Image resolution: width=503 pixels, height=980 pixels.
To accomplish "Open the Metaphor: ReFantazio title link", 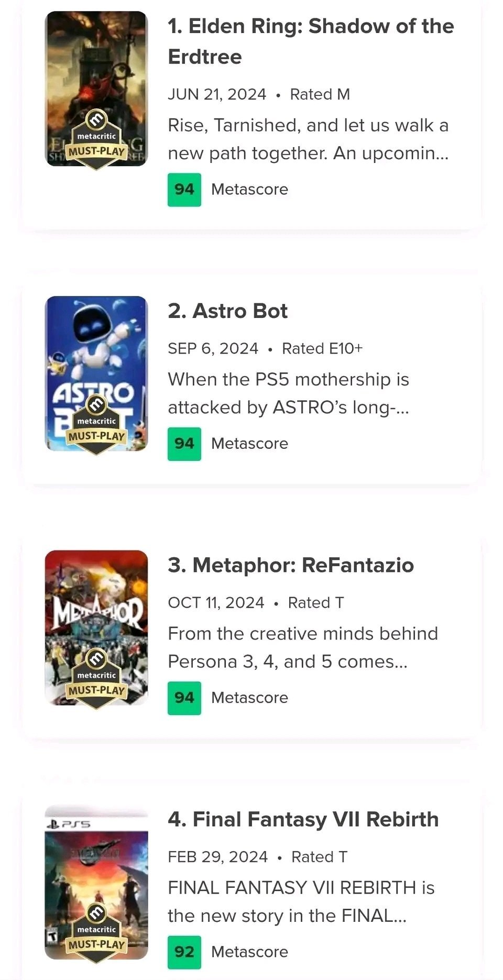I will tap(291, 565).
